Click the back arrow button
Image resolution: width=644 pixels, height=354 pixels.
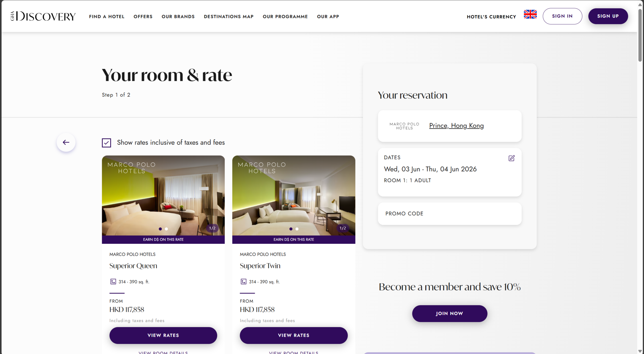pyautogui.click(x=66, y=142)
